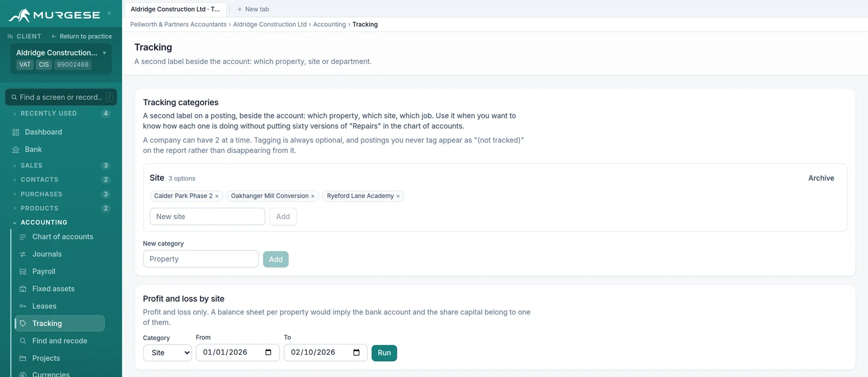Open the calendar picker on the From date
The image size is (868, 377).
[x=268, y=353]
